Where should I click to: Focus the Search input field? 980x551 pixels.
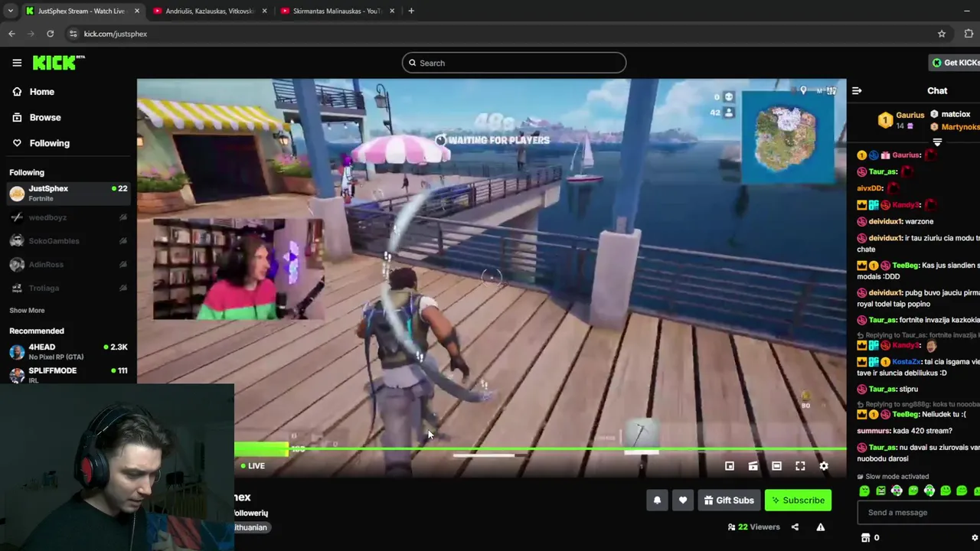tap(514, 63)
